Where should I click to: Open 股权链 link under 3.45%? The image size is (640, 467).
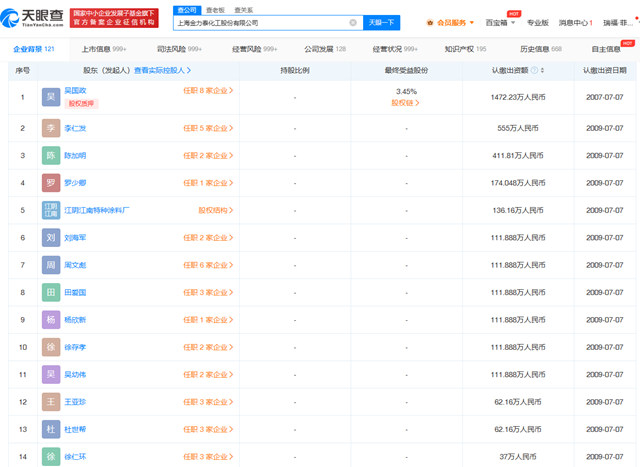[x=405, y=103]
